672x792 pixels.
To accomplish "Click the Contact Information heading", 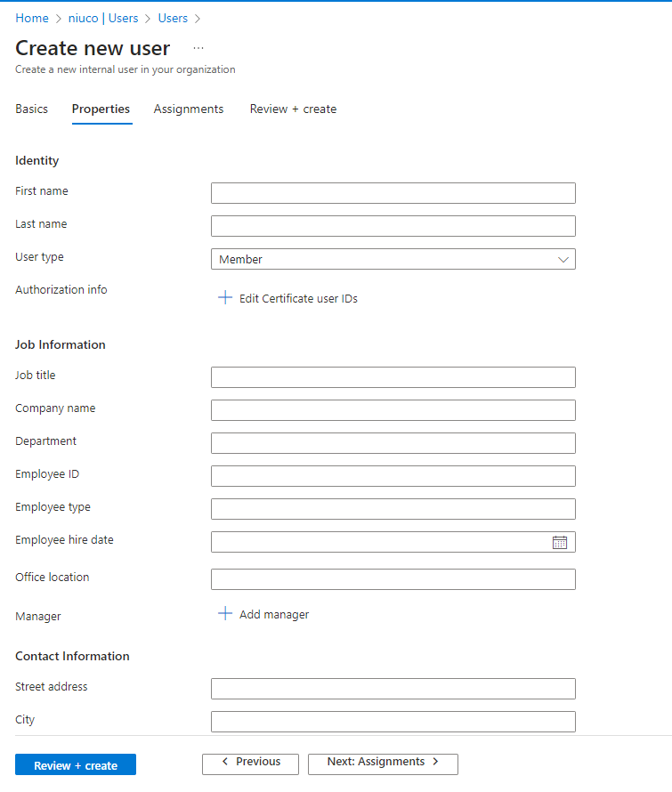I will click(x=72, y=656).
